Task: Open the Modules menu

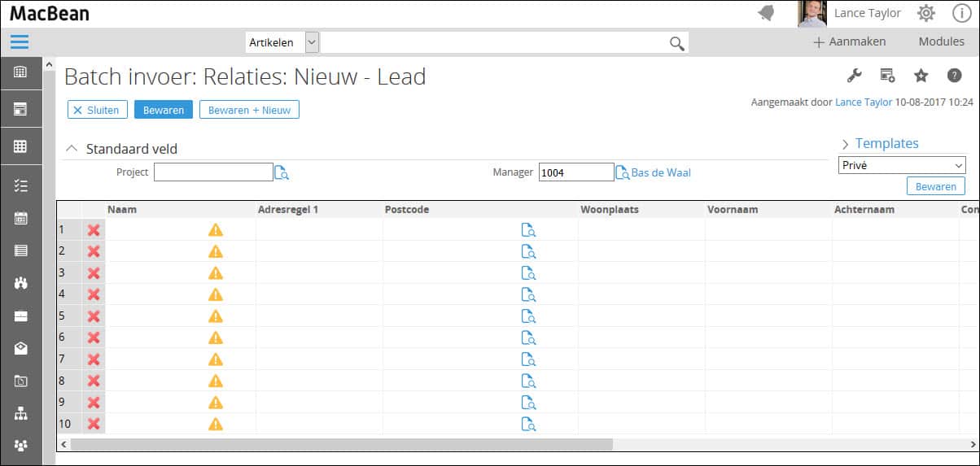Action: 941,41
